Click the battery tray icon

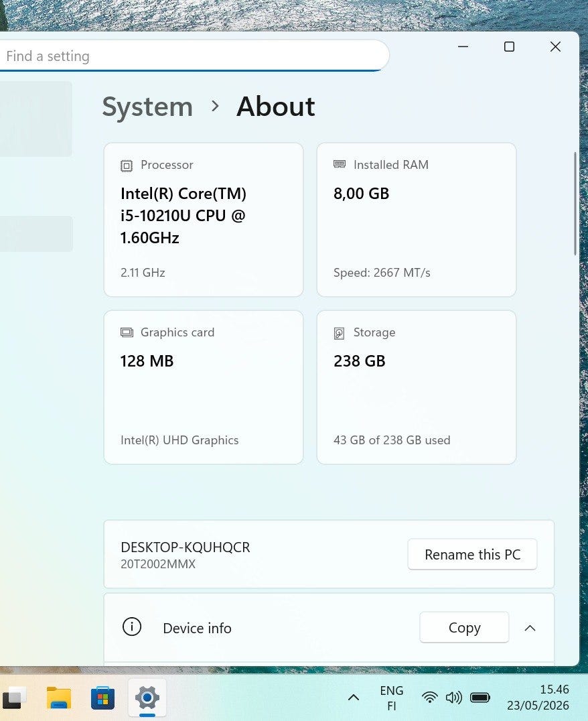tap(480, 698)
